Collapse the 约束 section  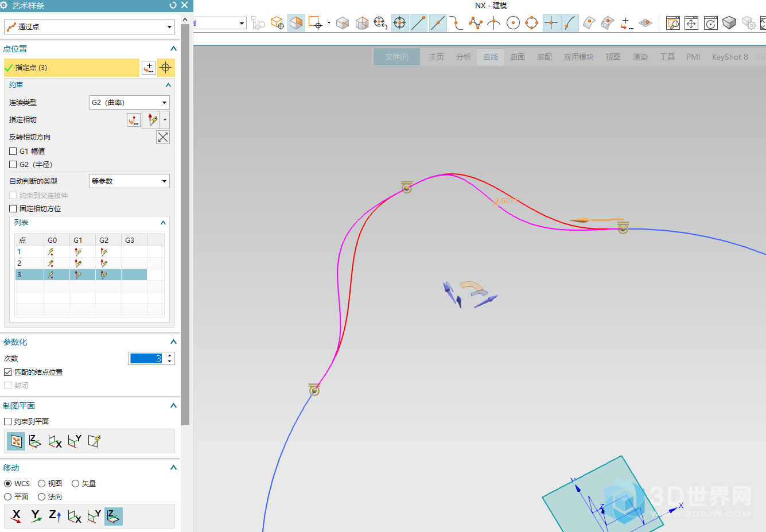click(168, 85)
